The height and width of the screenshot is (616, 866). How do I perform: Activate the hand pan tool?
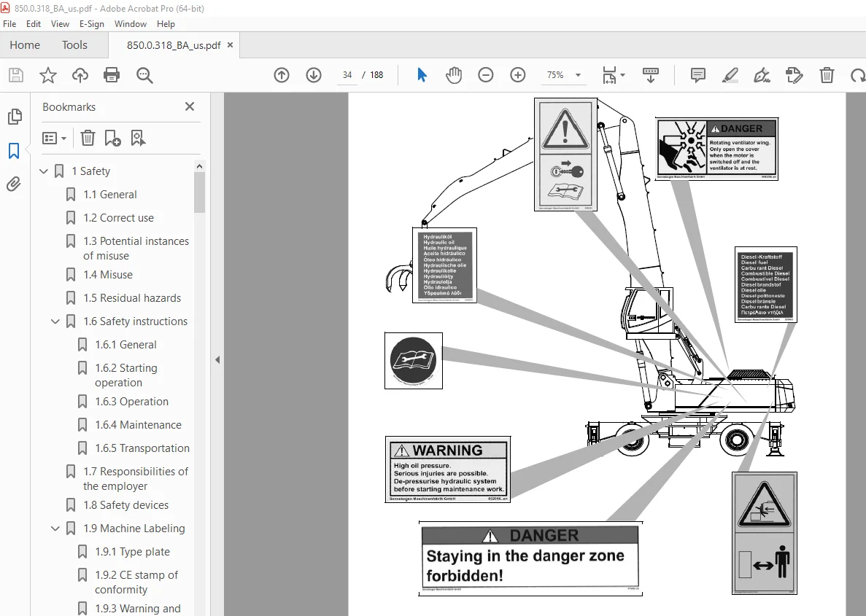pyautogui.click(x=454, y=75)
